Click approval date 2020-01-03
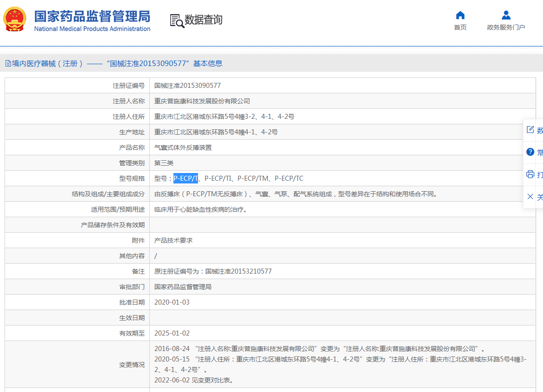 172,302
